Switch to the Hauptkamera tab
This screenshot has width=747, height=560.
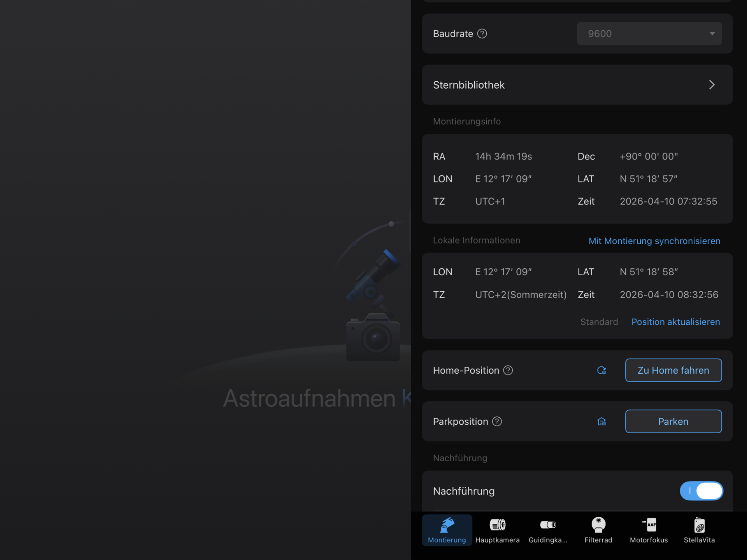tap(498, 530)
